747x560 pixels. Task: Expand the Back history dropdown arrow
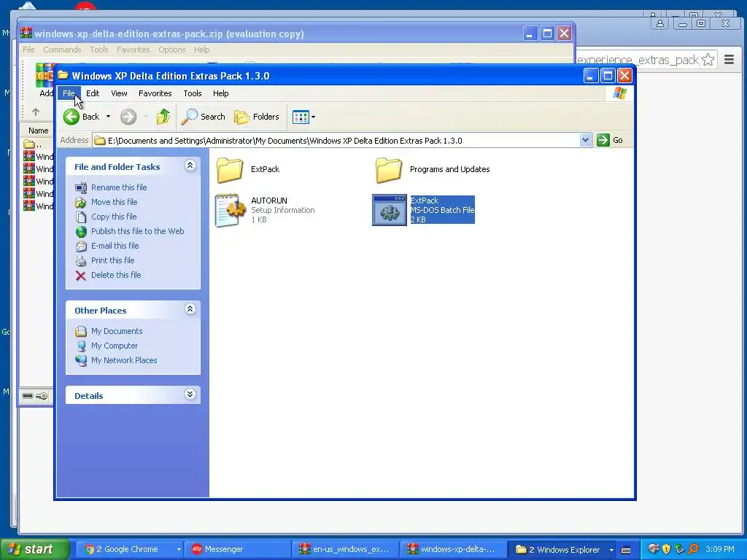pyautogui.click(x=108, y=117)
